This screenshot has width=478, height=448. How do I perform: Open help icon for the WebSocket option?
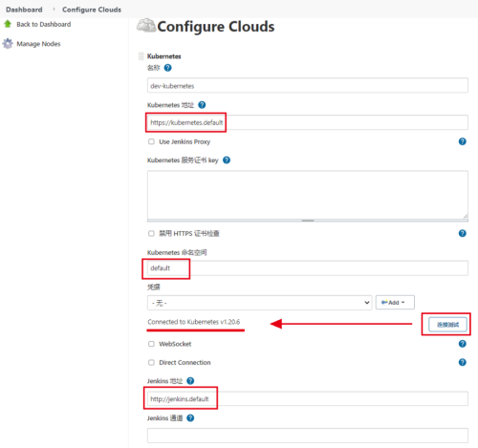[x=462, y=344]
